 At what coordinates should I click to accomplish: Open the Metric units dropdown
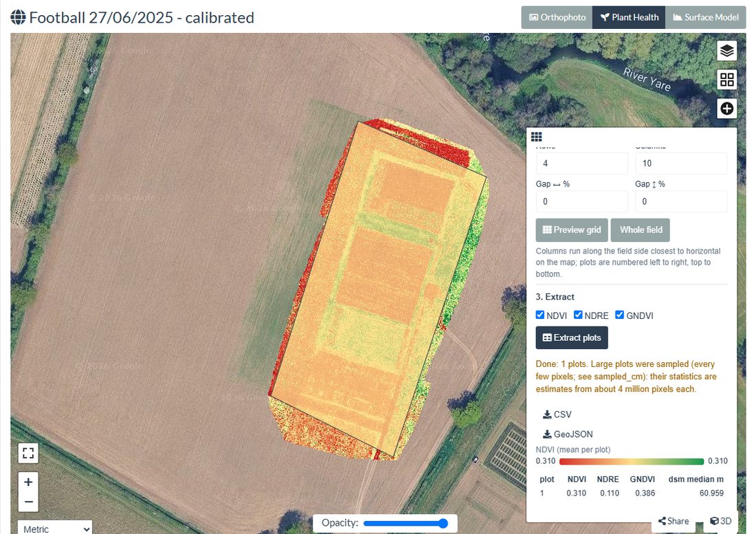[x=55, y=529]
